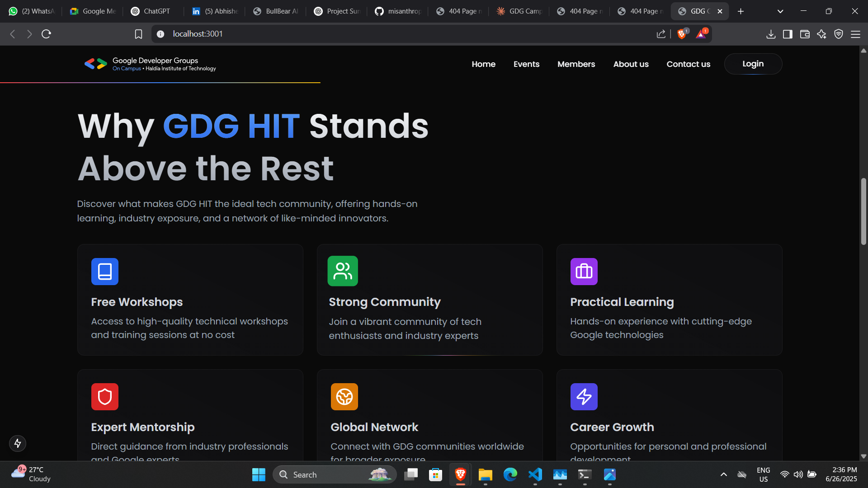Open the dev tools lightning indicator
Image resolution: width=868 pixels, height=488 pixels.
click(18, 443)
